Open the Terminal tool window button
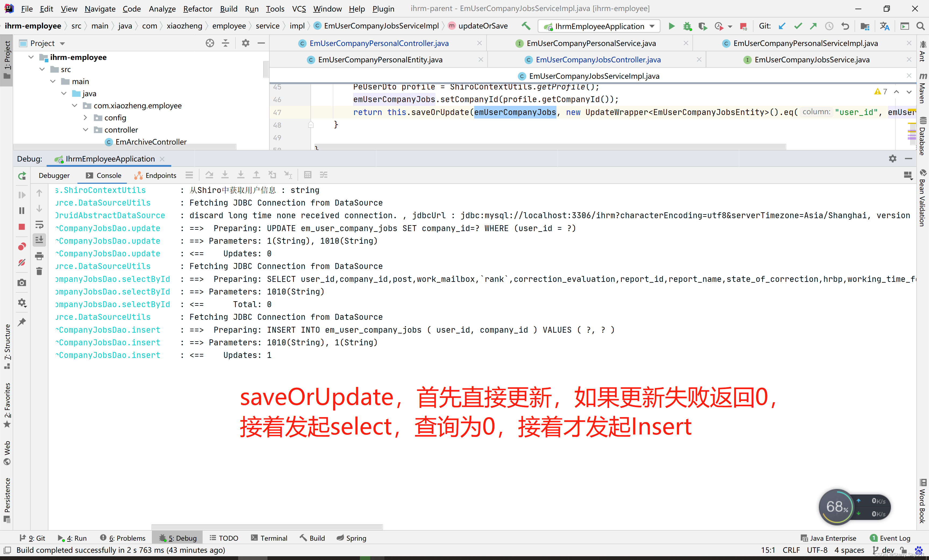Screen dimensions: 929x560 tap(269, 538)
